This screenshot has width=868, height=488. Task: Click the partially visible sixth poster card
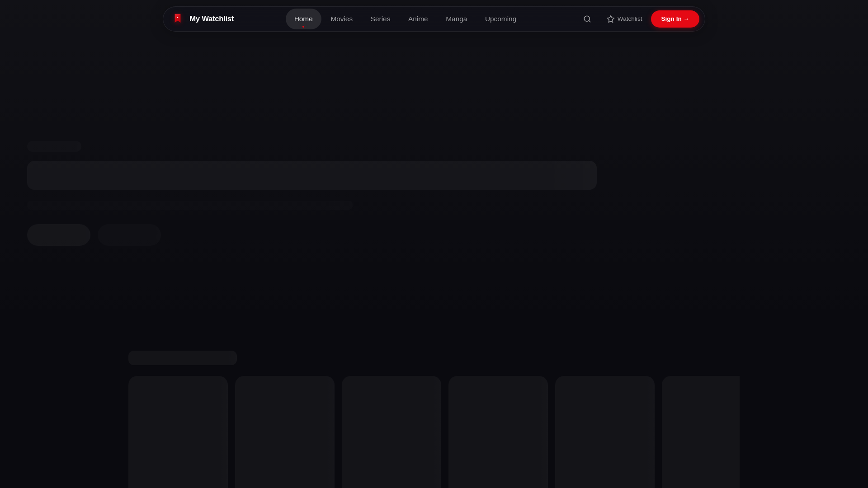(700, 432)
